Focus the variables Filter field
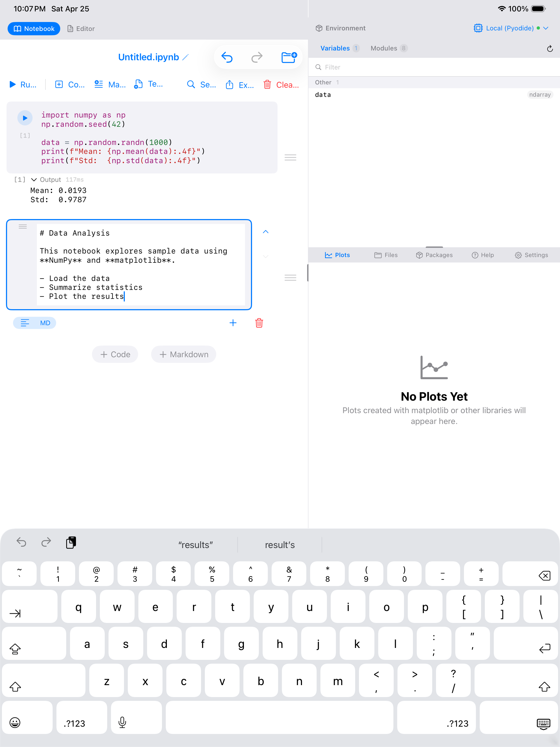Screen dimensions: 560x747 tap(434, 67)
